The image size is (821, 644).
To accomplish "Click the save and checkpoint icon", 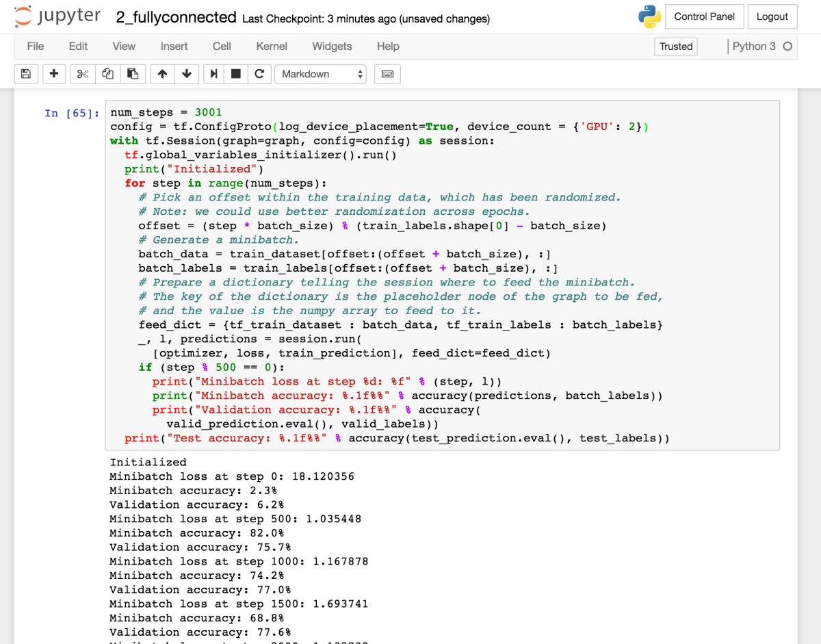I will coord(26,74).
